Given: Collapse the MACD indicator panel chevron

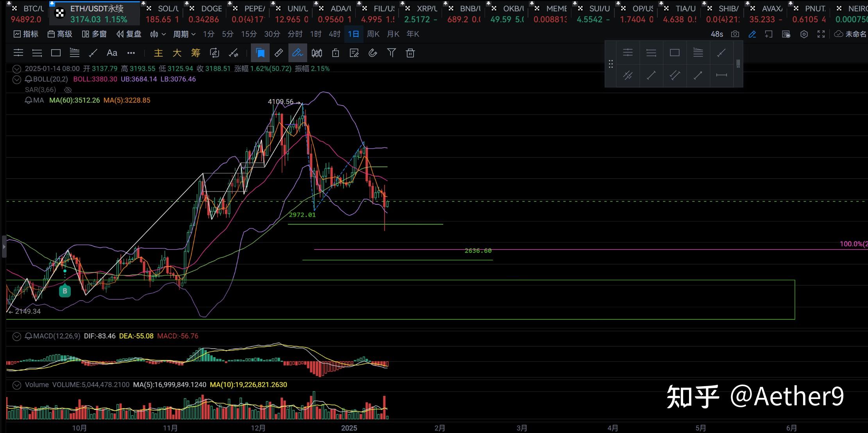Looking at the screenshot, I should coord(16,336).
